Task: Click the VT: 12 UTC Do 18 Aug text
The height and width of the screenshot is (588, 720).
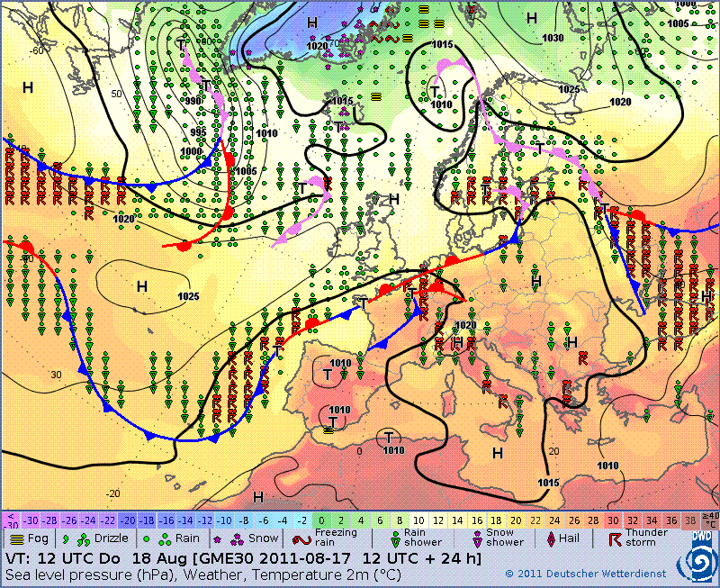Action: [x=96, y=559]
